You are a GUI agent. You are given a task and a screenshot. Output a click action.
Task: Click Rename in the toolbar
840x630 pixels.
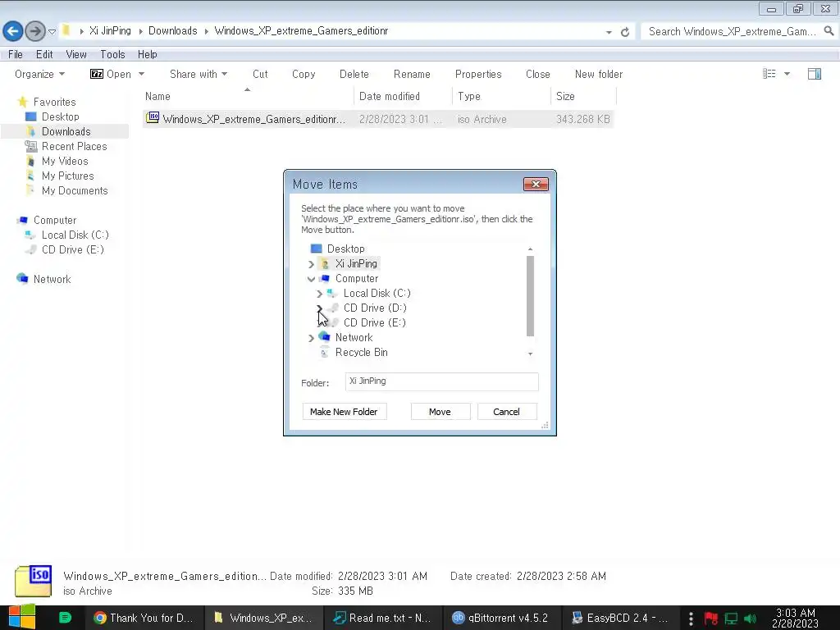point(412,74)
